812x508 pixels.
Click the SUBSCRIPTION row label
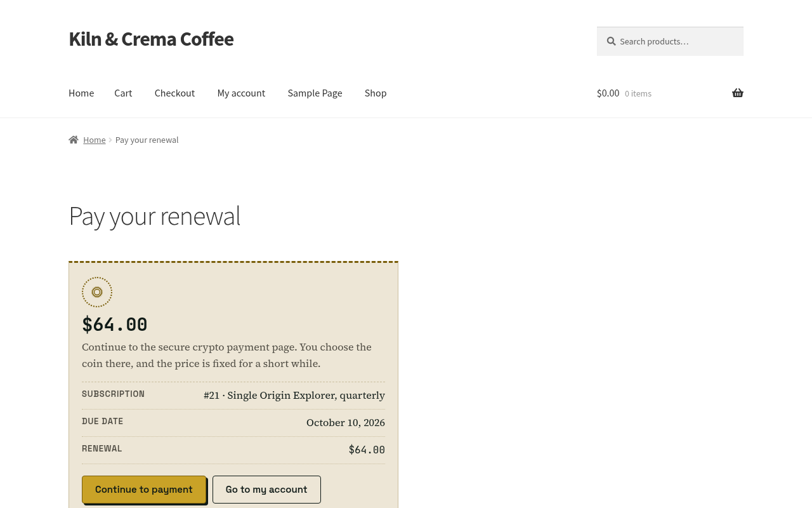click(x=113, y=394)
